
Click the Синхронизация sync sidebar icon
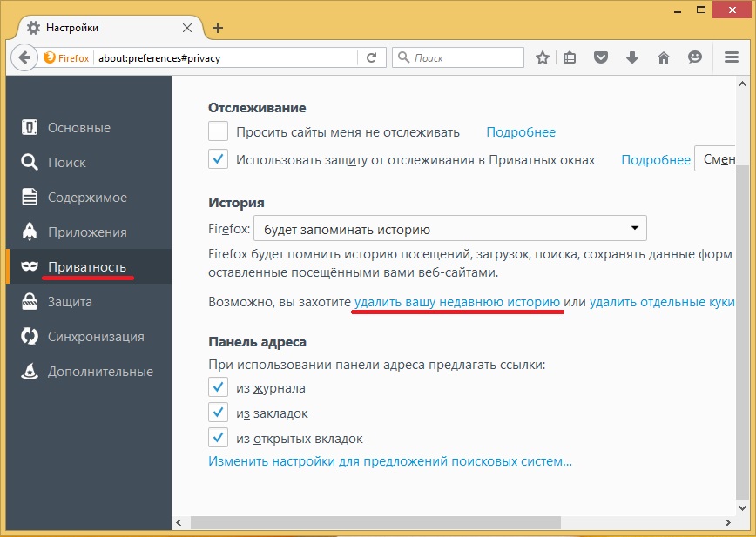tap(30, 336)
